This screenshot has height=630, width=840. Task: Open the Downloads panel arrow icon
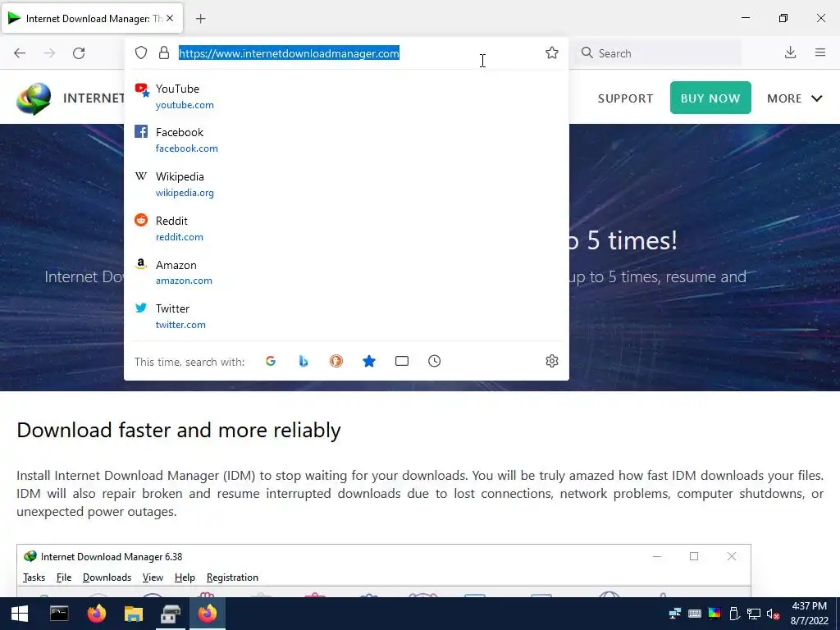tap(790, 52)
